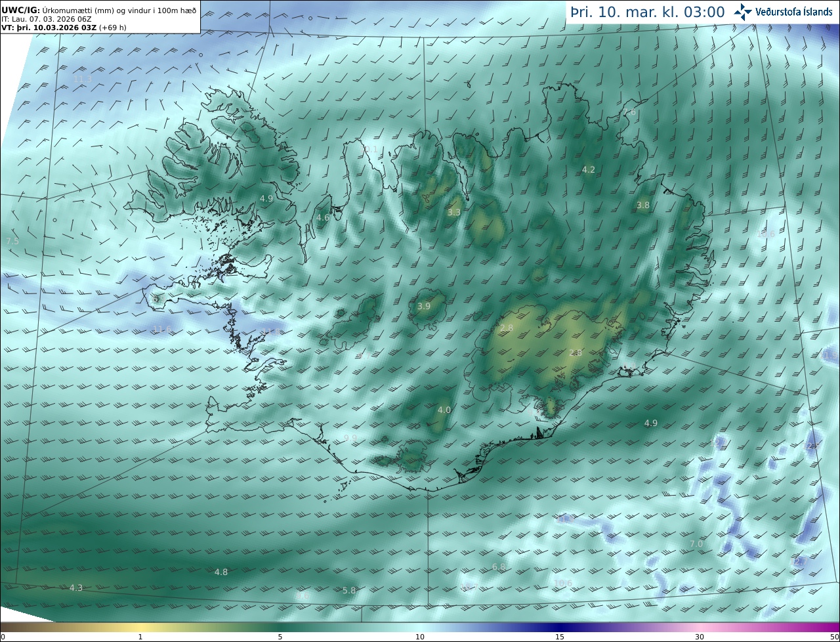The image size is (840, 642).
Task: Click the colorbar tick labeled 10
Action: click(x=420, y=637)
